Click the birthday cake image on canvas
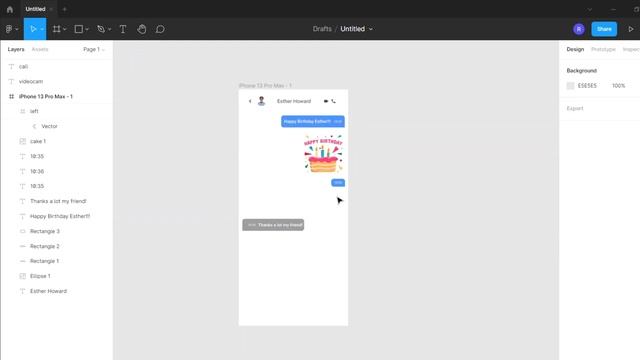The height and width of the screenshot is (360, 640). (x=323, y=153)
